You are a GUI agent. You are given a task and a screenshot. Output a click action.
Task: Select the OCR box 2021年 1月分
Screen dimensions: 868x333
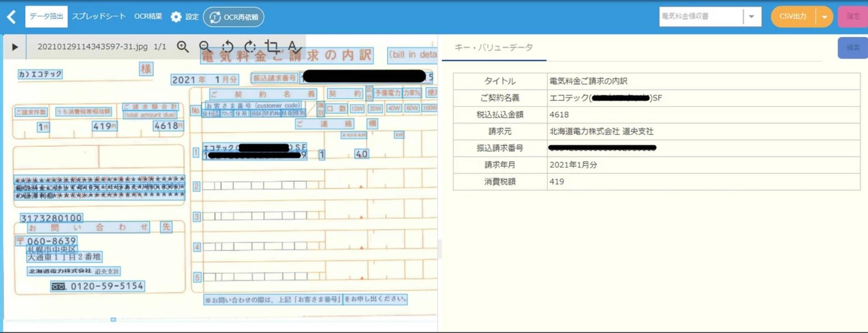point(205,79)
